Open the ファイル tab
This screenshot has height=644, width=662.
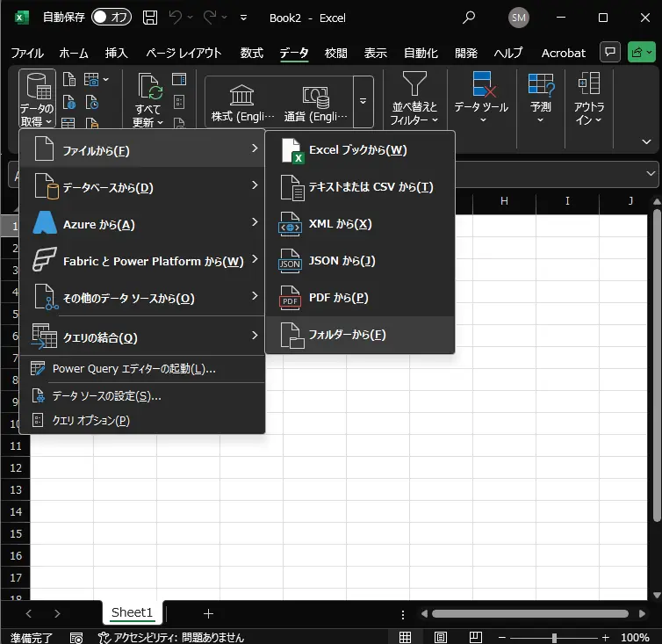pos(27,53)
